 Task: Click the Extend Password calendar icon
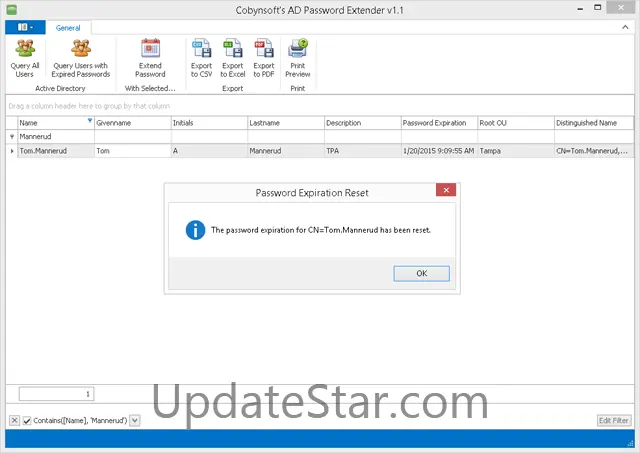[150, 48]
